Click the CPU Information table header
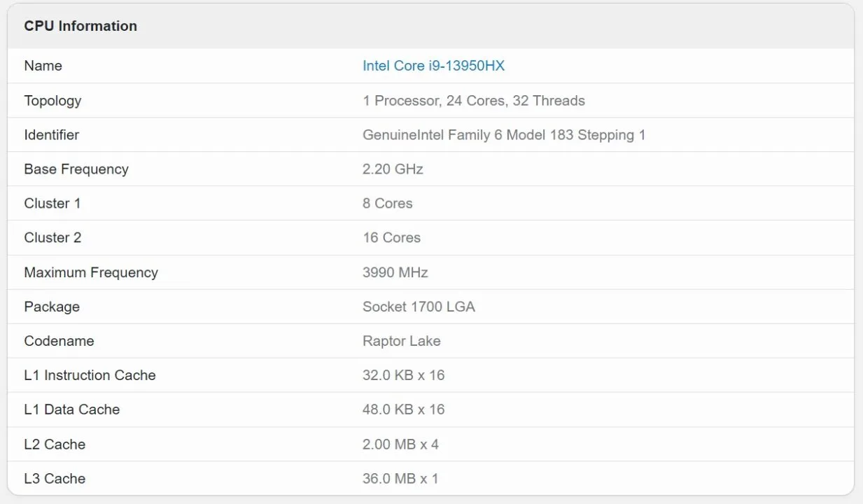 tap(80, 26)
